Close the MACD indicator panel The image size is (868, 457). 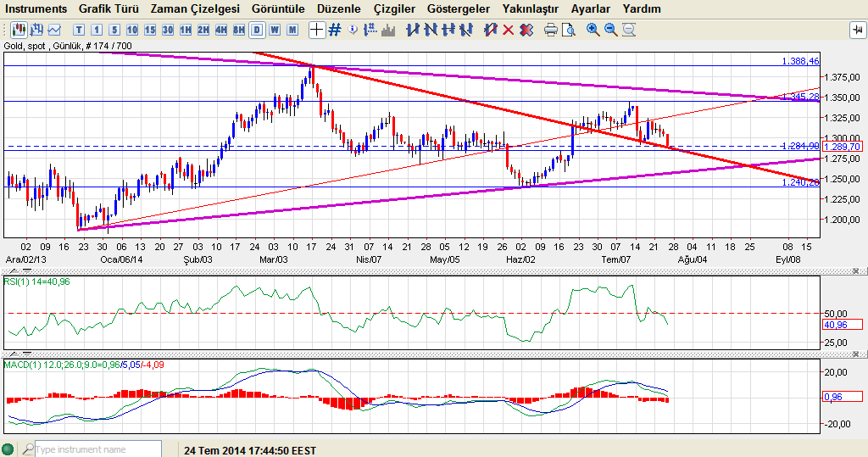point(856,354)
